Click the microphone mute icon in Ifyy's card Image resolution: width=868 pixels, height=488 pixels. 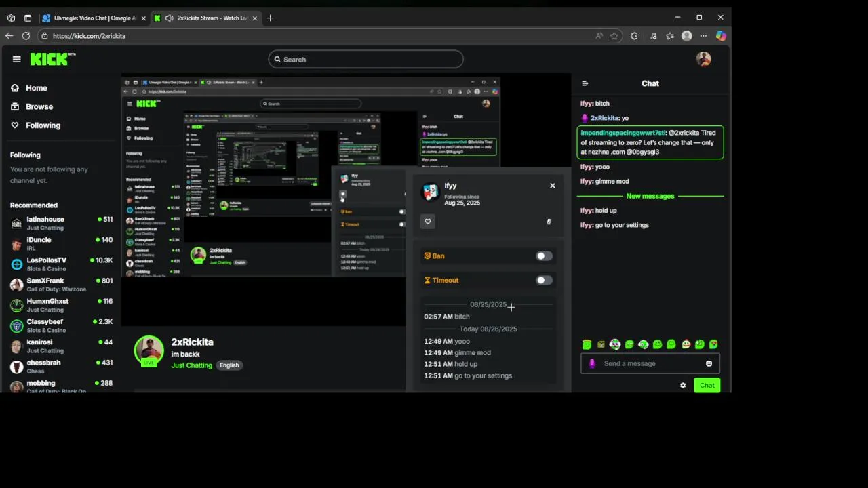[549, 222]
